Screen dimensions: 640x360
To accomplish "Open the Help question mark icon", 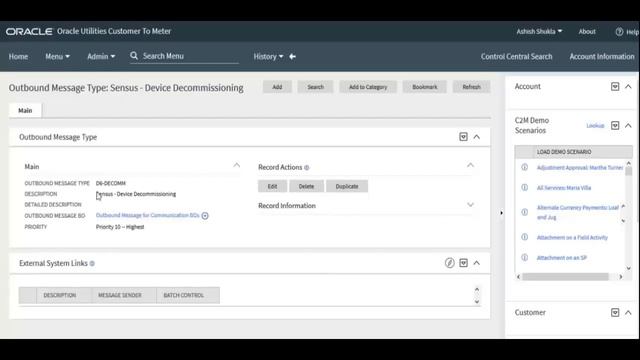I will tap(619, 32).
